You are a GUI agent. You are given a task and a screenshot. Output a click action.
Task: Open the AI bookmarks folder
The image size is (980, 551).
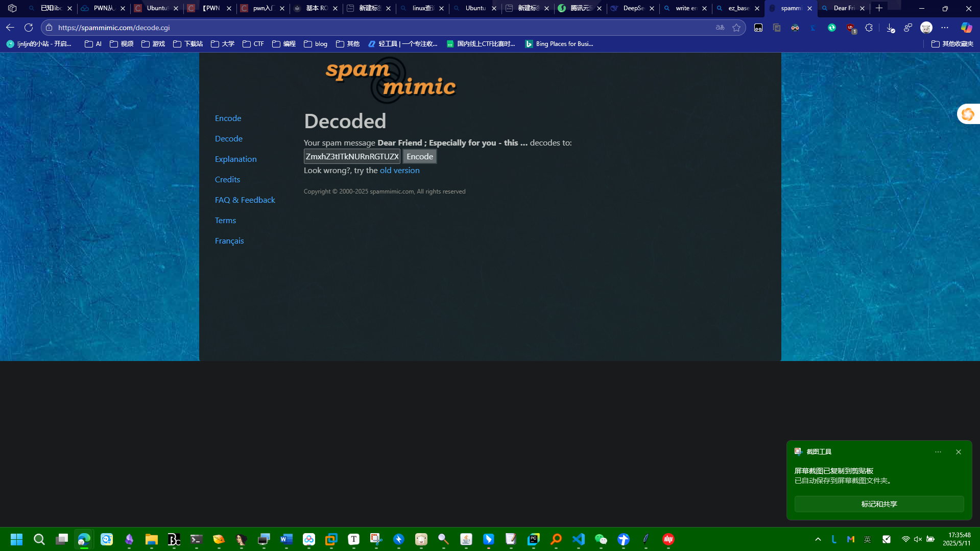[93, 44]
